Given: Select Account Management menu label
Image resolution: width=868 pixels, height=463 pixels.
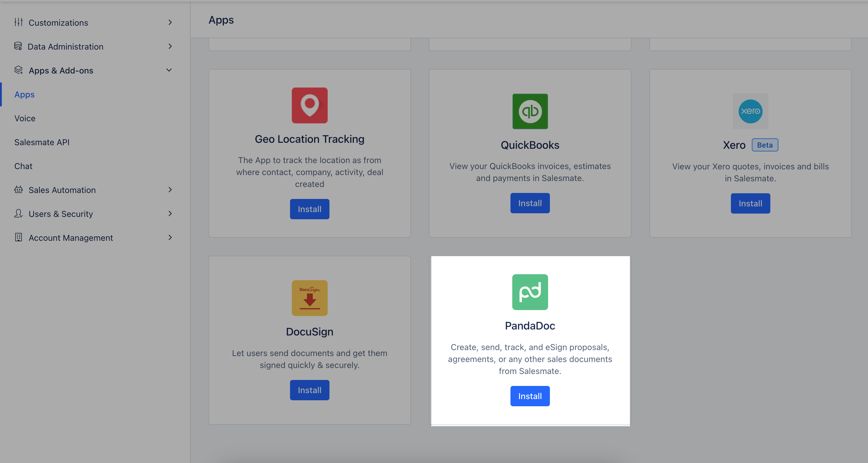Looking at the screenshot, I should (71, 238).
